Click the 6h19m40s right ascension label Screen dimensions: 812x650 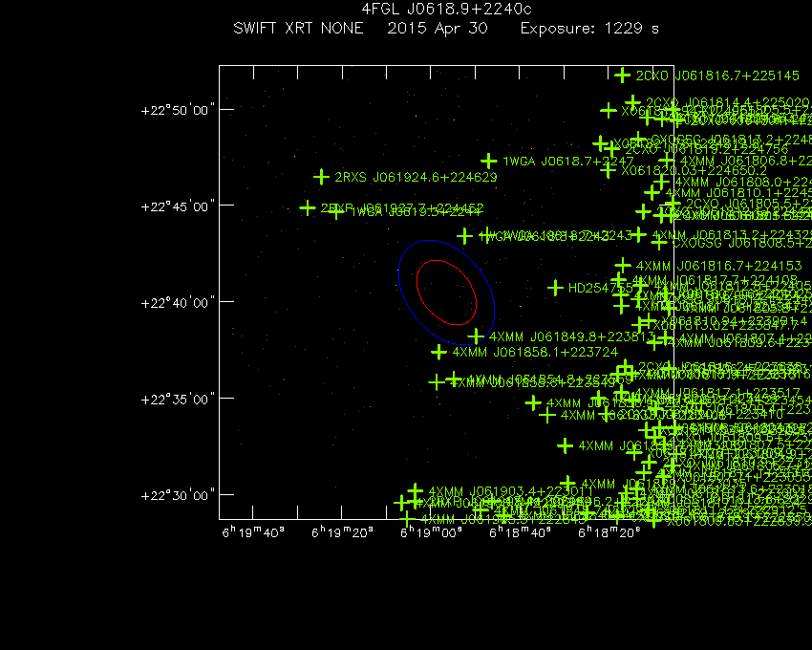click(253, 532)
